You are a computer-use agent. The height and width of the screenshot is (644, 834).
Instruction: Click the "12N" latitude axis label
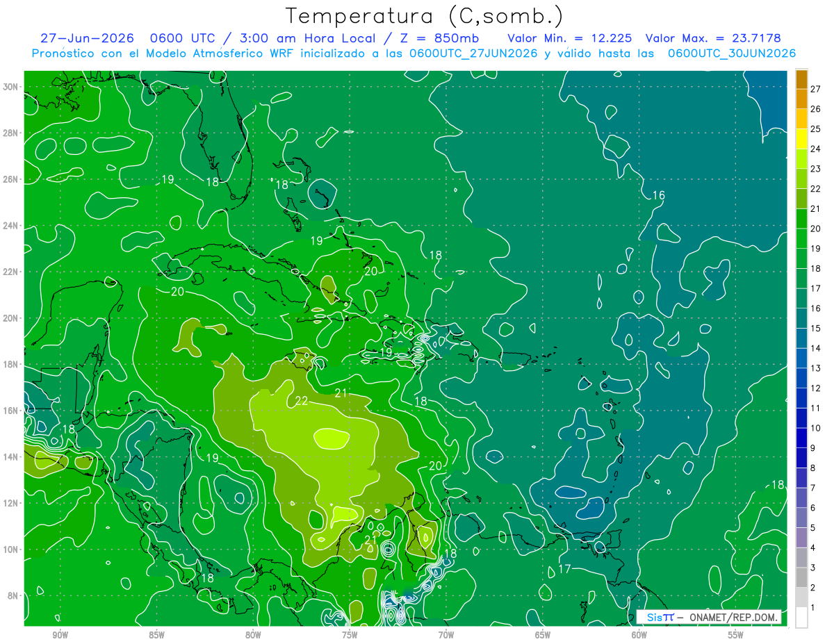[10, 503]
